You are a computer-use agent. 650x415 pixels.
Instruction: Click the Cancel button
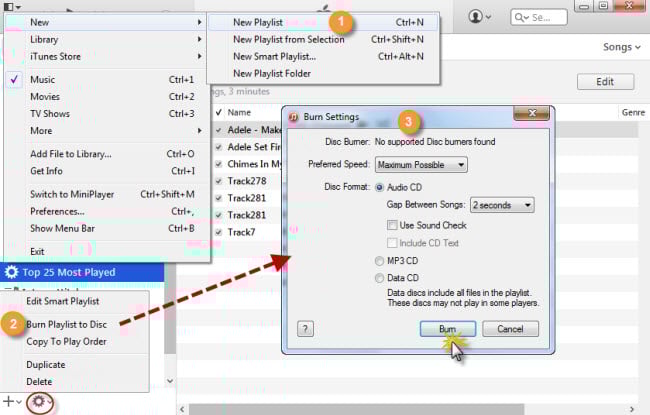[x=510, y=329]
